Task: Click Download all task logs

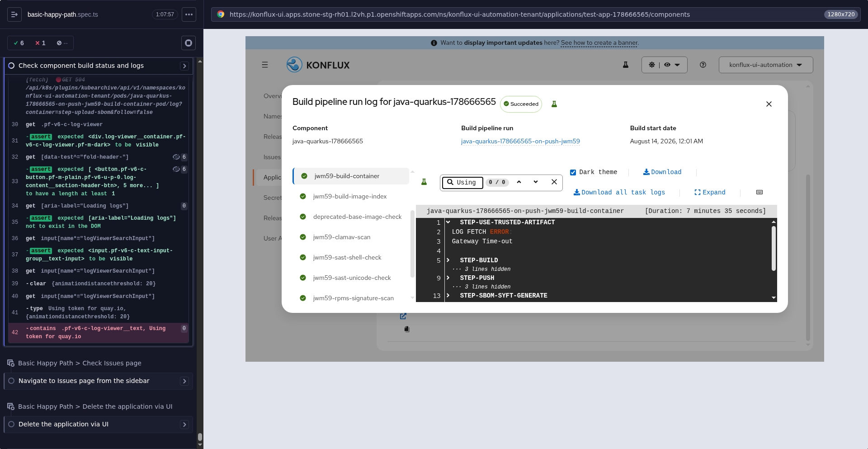Action: tap(619, 192)
